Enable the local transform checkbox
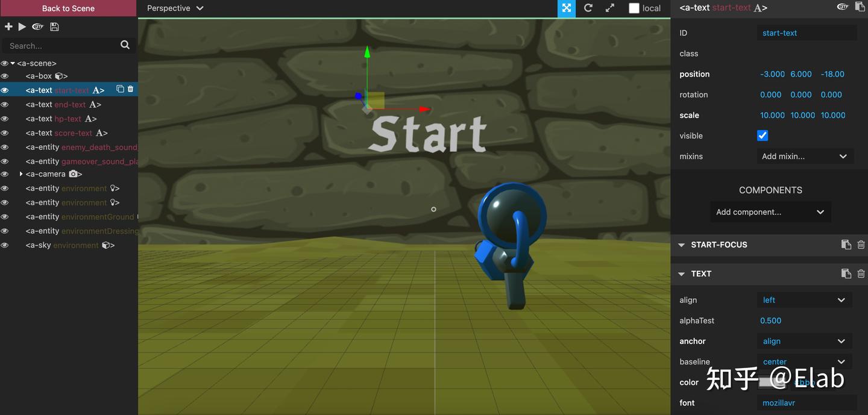The height and width of the screenshot is (415, 868). click(633, 8)
